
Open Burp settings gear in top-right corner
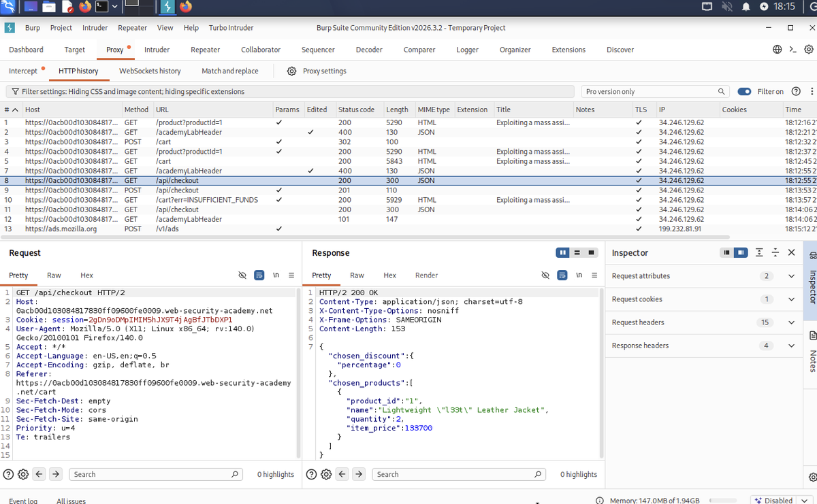809,50
